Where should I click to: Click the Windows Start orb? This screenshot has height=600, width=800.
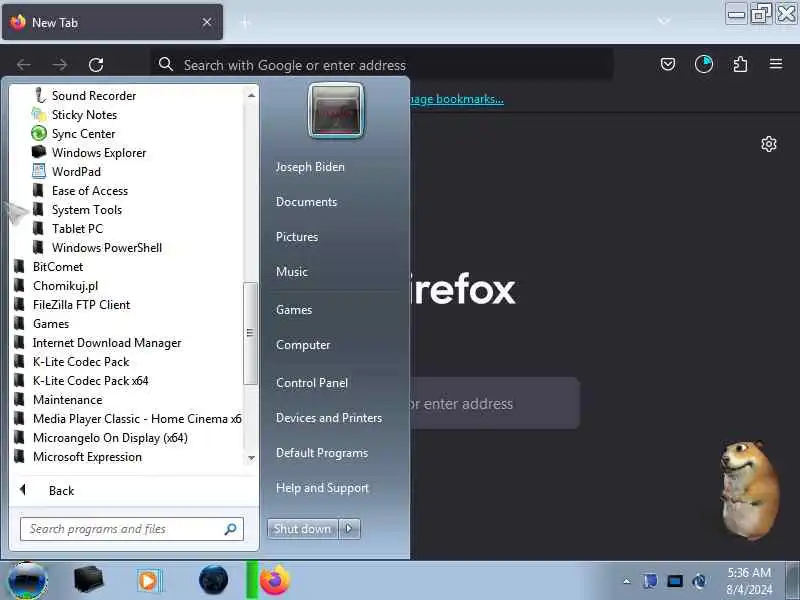point(28,581)
